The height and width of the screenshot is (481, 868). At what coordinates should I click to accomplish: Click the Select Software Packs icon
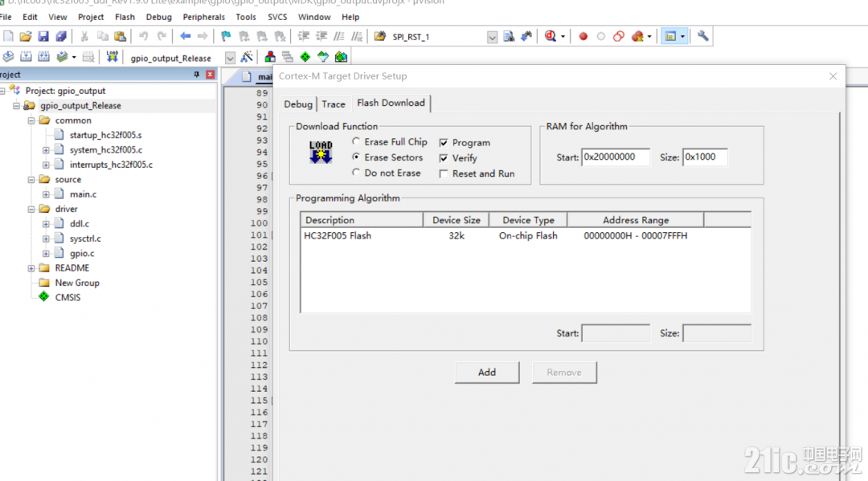(323, 56)
